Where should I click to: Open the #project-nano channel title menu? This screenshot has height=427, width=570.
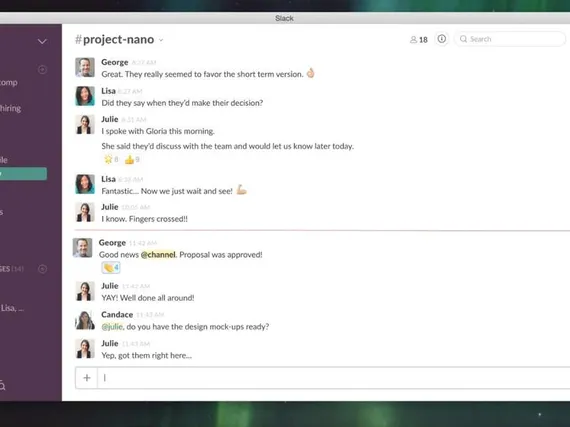[115, 39]
